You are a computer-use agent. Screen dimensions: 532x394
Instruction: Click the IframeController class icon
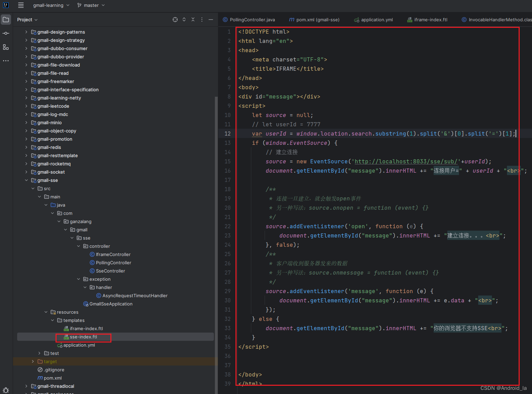92,254
